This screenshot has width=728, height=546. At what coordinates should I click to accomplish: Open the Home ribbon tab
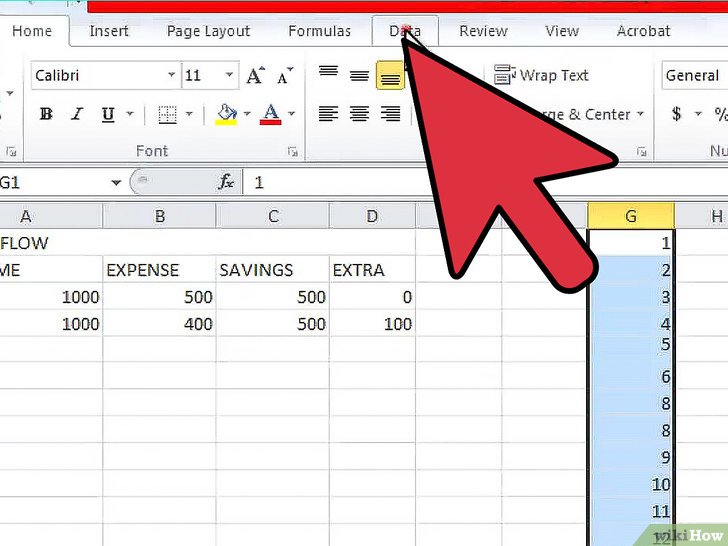click(x=32, y=31)
